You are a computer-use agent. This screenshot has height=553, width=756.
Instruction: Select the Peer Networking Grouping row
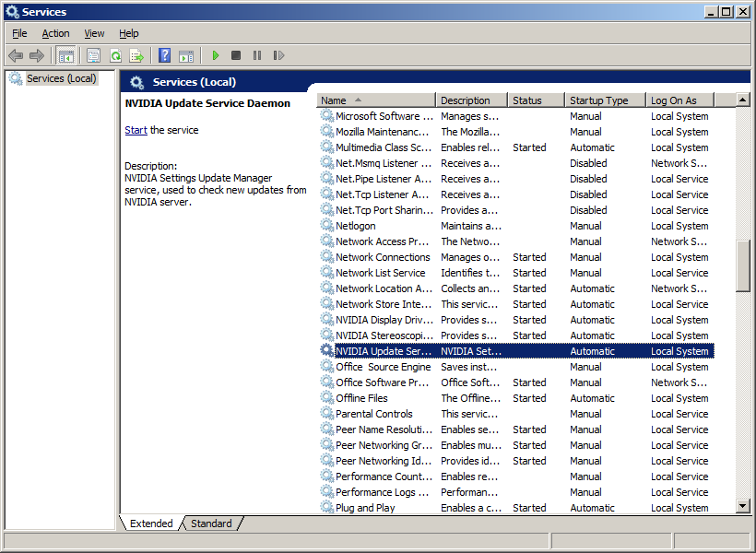pos(516,445)
